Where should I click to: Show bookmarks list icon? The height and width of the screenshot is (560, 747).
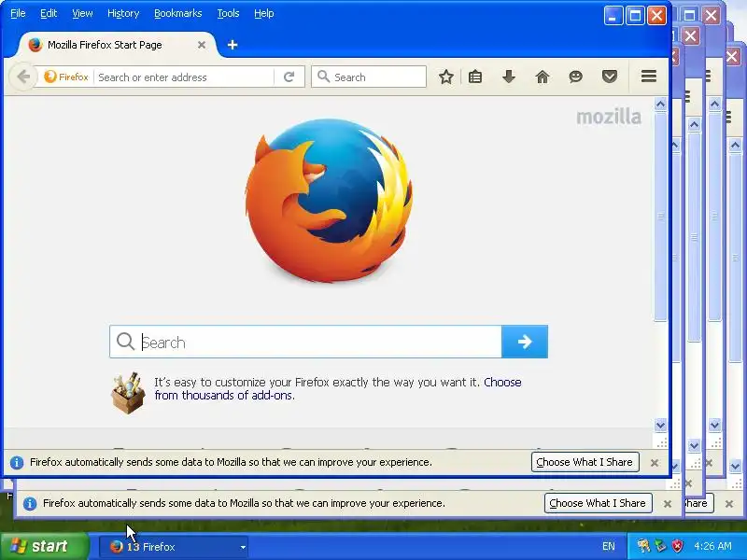(x=475, y=77)
